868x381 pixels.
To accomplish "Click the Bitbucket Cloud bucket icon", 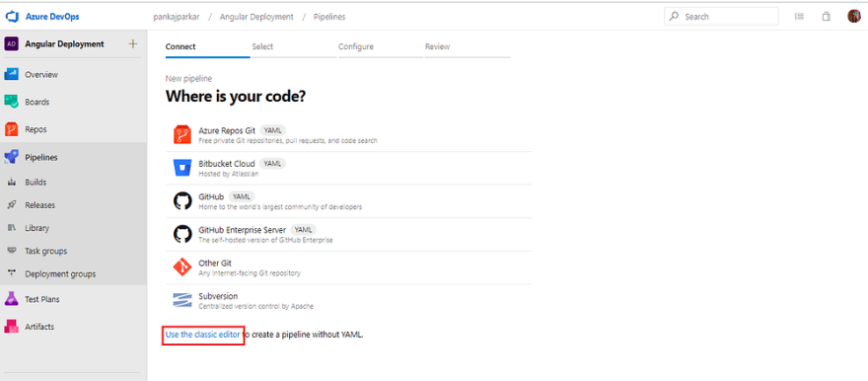I will tap(182, 168).
